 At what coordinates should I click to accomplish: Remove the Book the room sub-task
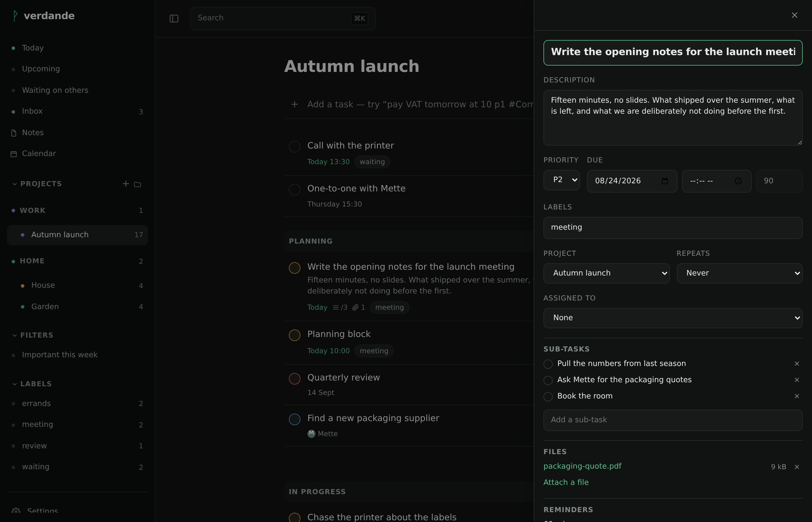pos(797,396)
